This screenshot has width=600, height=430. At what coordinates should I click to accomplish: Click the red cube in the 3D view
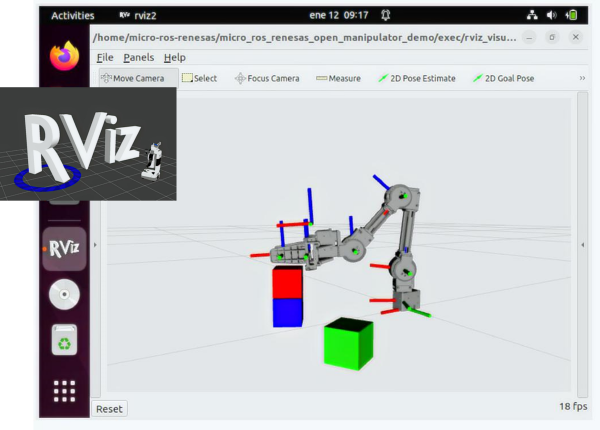(x=287, y=282)
